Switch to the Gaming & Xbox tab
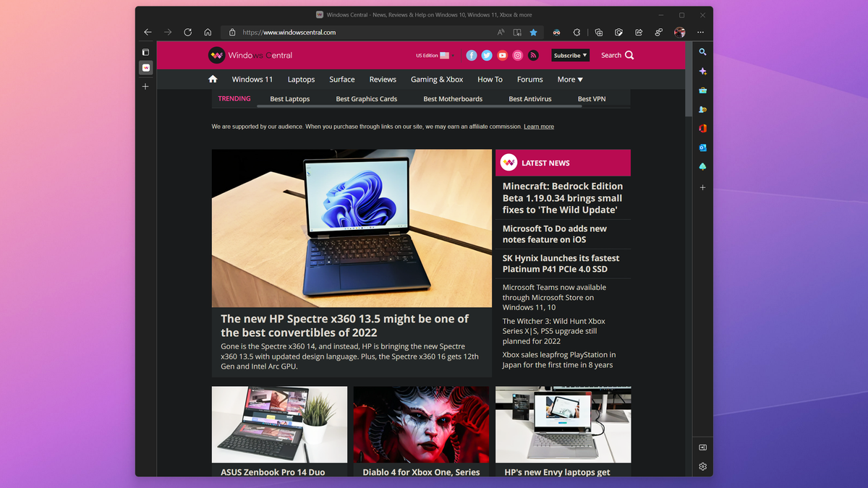 (x=437, y=80)
